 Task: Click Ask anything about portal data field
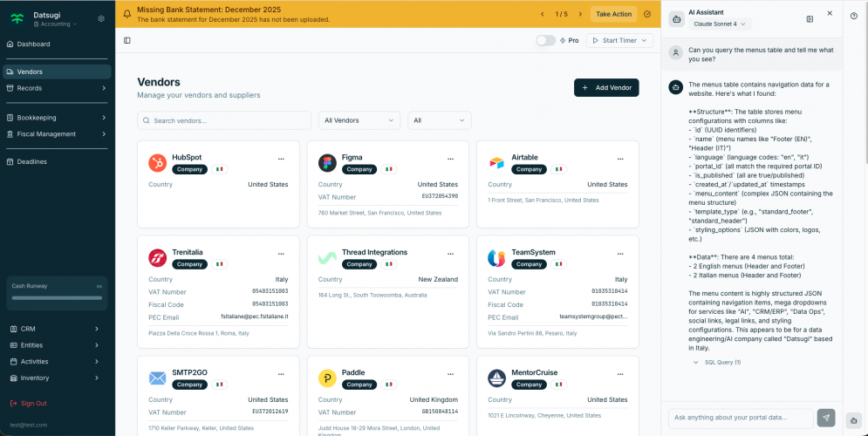click(741, 418)
